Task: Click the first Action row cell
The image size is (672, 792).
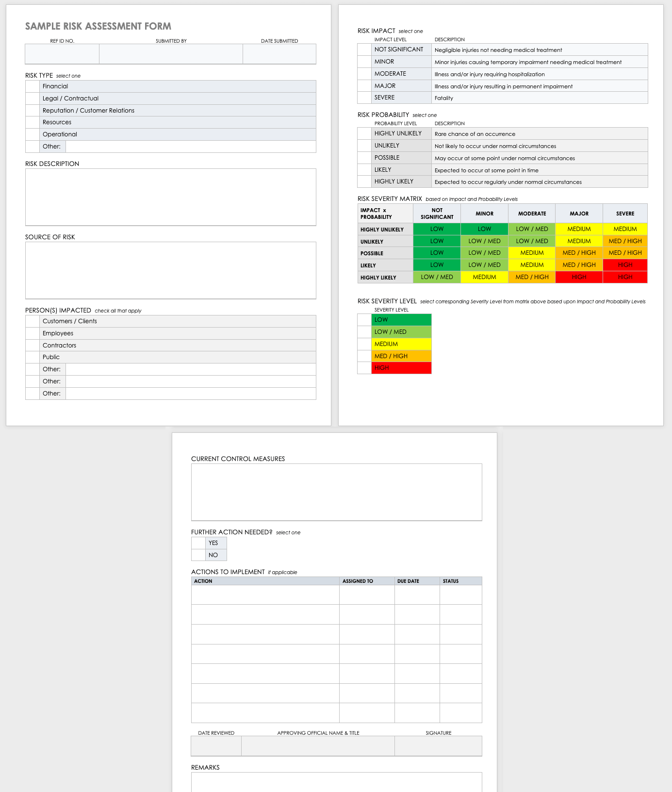Action: pyautogui.click(x=265, y=595)
